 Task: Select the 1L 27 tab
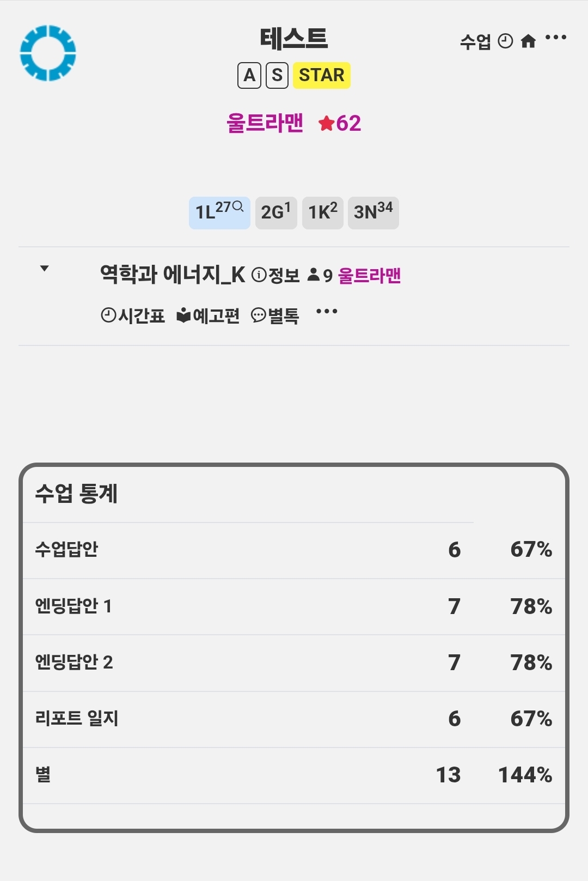point(219,212)
